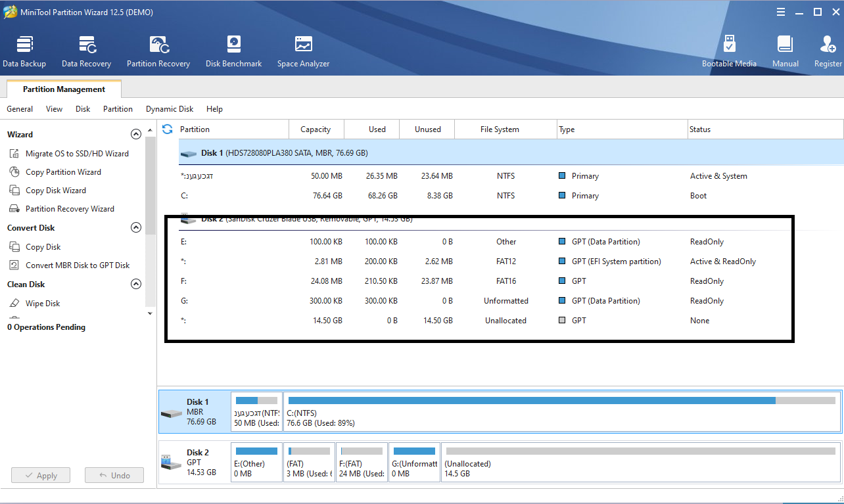
Task: Click the Disk 1 drive icon in disk map
Action: coord(172,413)
